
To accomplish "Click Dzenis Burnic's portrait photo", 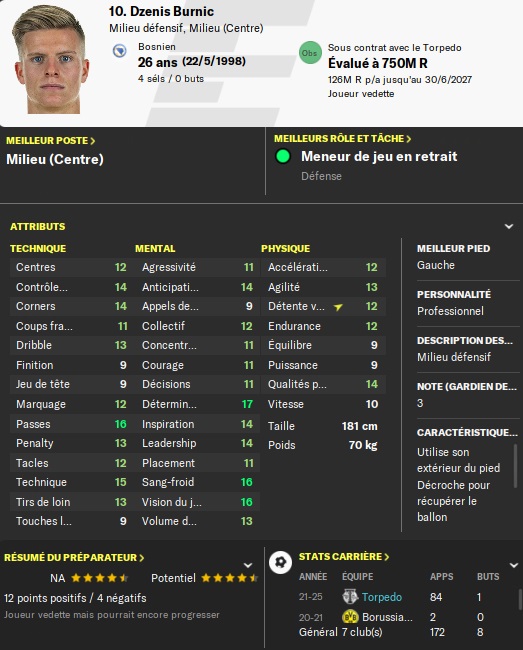I will (x=51, y=59).
